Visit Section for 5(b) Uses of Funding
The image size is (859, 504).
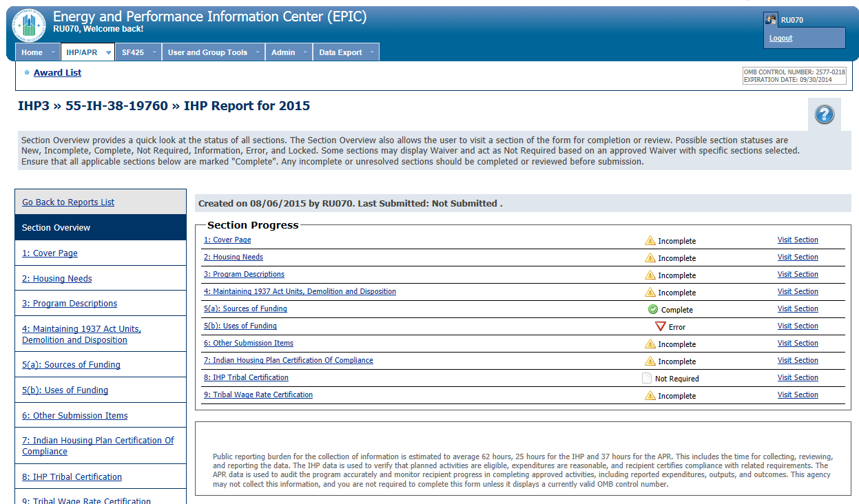click(x=798, y=326)
